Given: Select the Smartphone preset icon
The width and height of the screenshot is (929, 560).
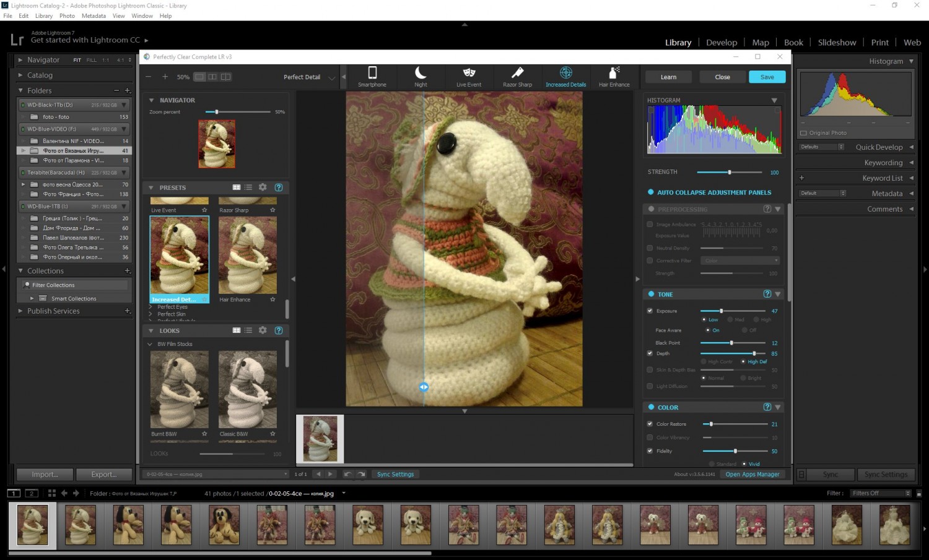Looking at the screenshot, I should [372, 73].
